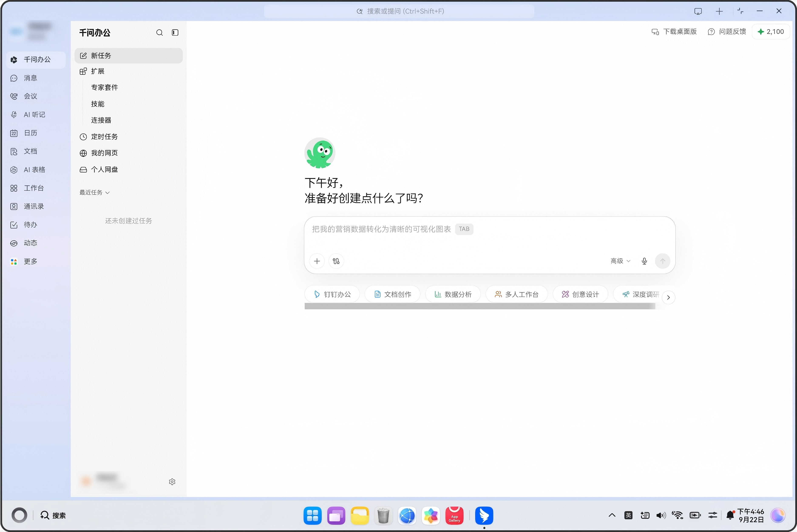The width and height of the screenshot is (797, 532).
Task: Open the volume control in the tray
Action: [x=661, y=515]
